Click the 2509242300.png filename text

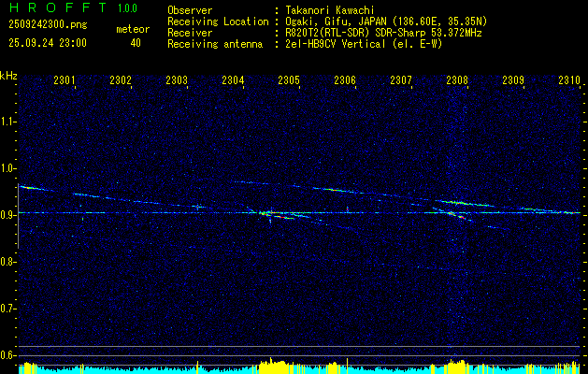tap(48, 24)
